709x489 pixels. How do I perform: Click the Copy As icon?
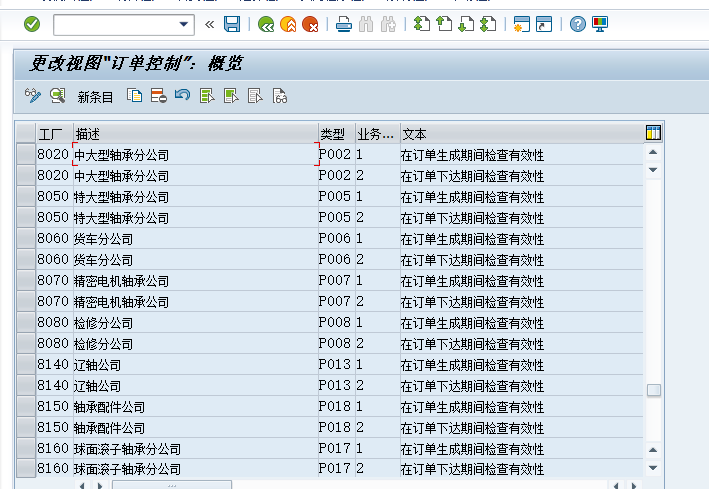(134, 95)
